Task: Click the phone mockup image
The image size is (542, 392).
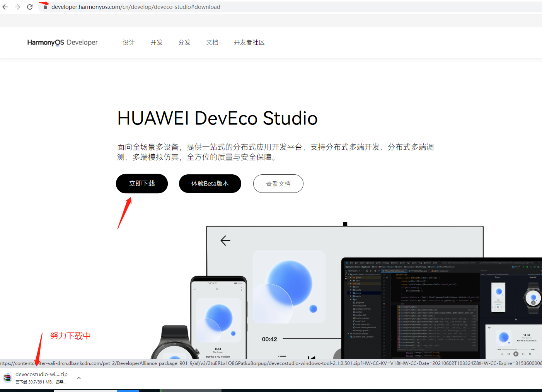Action: coord(219,318)
